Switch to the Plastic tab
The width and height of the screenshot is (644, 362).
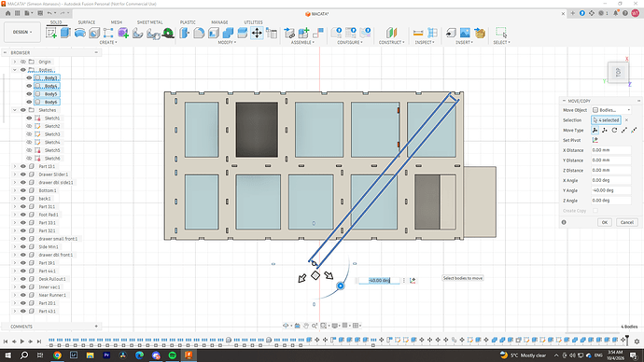tap(188, 22)
